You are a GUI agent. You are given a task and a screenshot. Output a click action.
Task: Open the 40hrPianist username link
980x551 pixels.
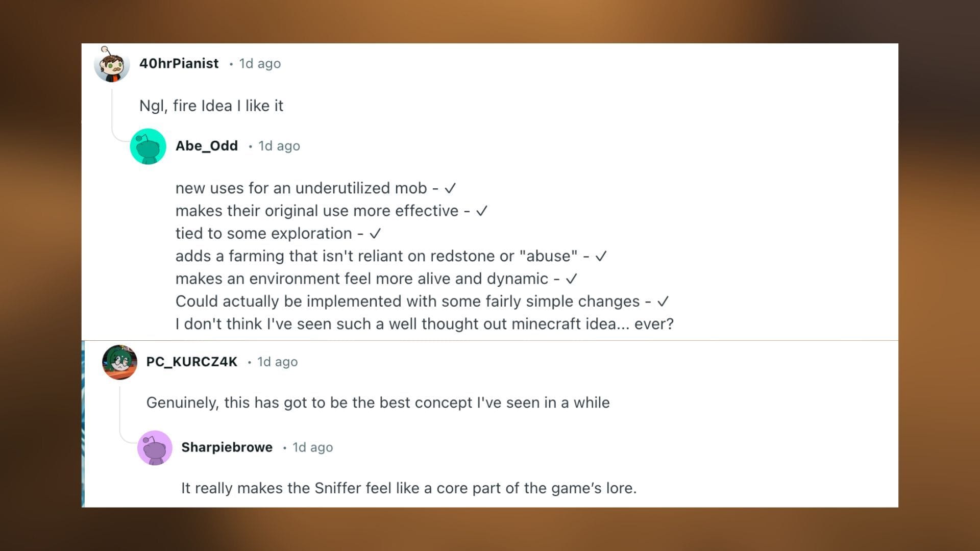pyautogui.click(x=179, y=63)
